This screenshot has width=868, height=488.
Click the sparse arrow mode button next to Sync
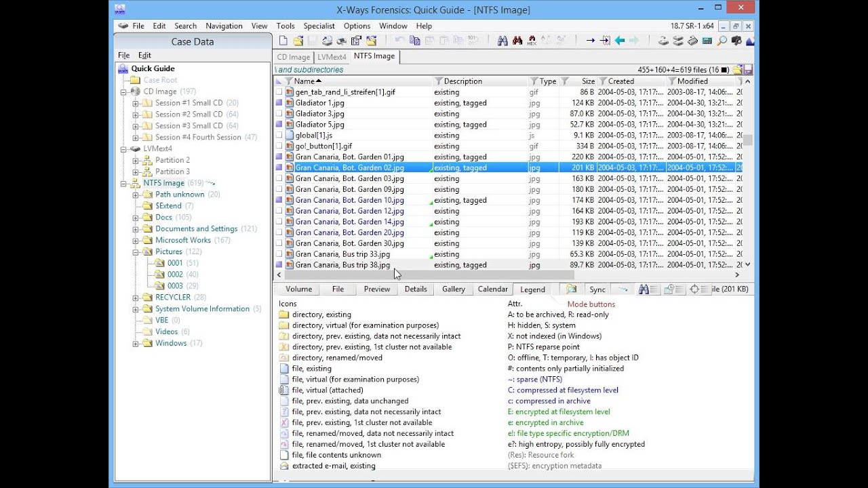tap(623, 289)
